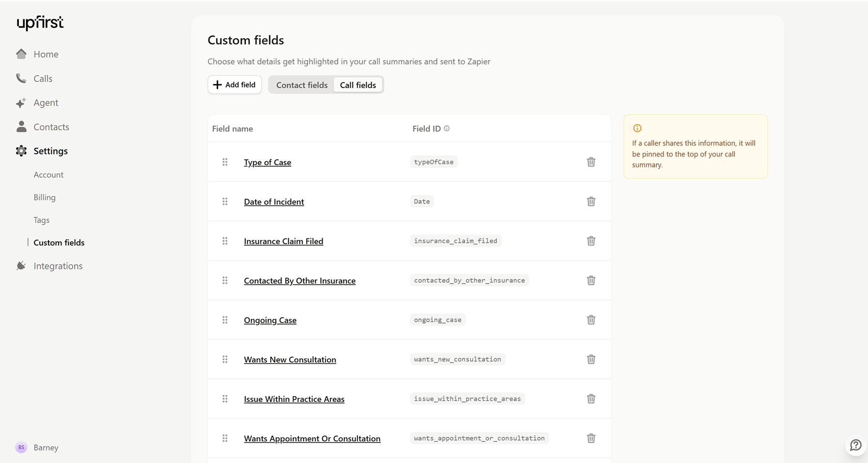Delete Wants Appointment Or Consultation field
The height and width of the screenshot is (463, 868).
[x=591, y=438]
